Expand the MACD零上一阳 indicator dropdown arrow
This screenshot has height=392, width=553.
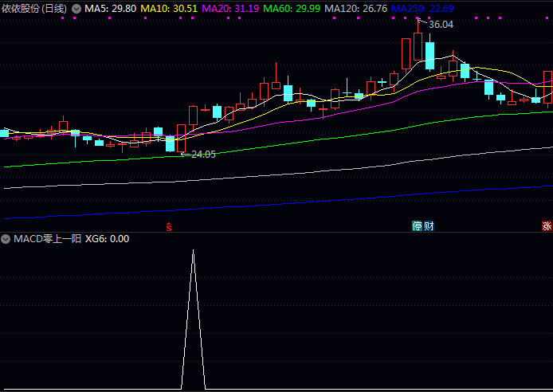(x=6, y=238)
